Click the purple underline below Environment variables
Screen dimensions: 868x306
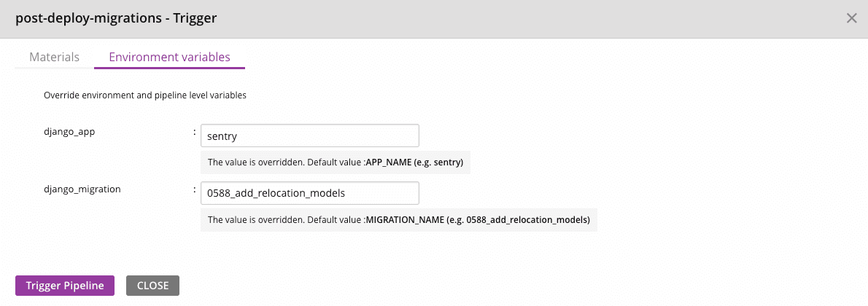coord(169,68)
